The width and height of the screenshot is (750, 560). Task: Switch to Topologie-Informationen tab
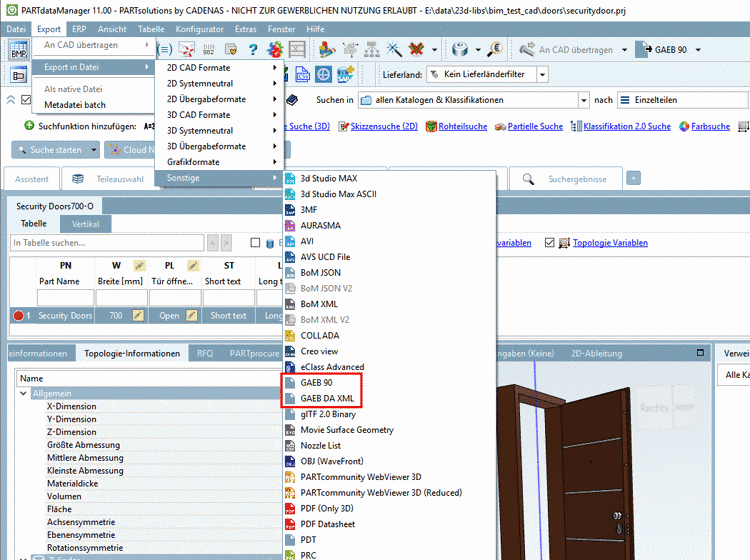(x=132, y=353)
